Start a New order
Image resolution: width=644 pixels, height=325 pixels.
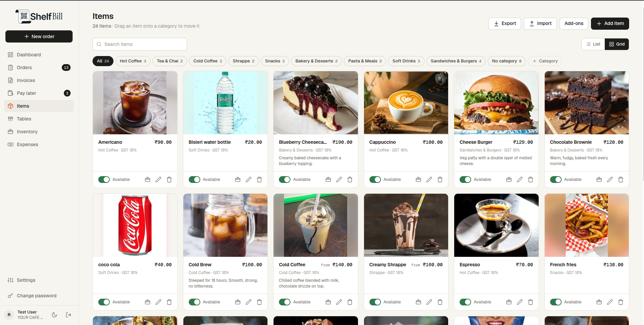[x=39, y=36]
